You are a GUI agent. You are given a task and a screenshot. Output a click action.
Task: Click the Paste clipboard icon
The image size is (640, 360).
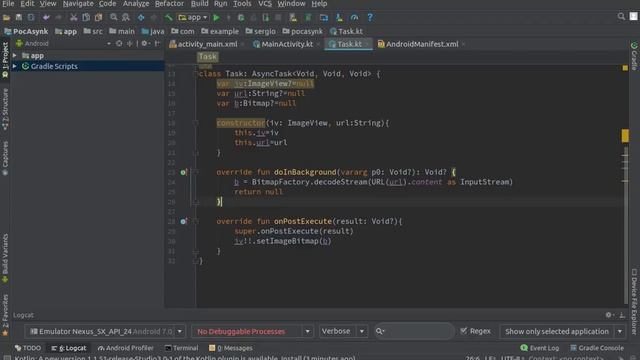[98, 18]
